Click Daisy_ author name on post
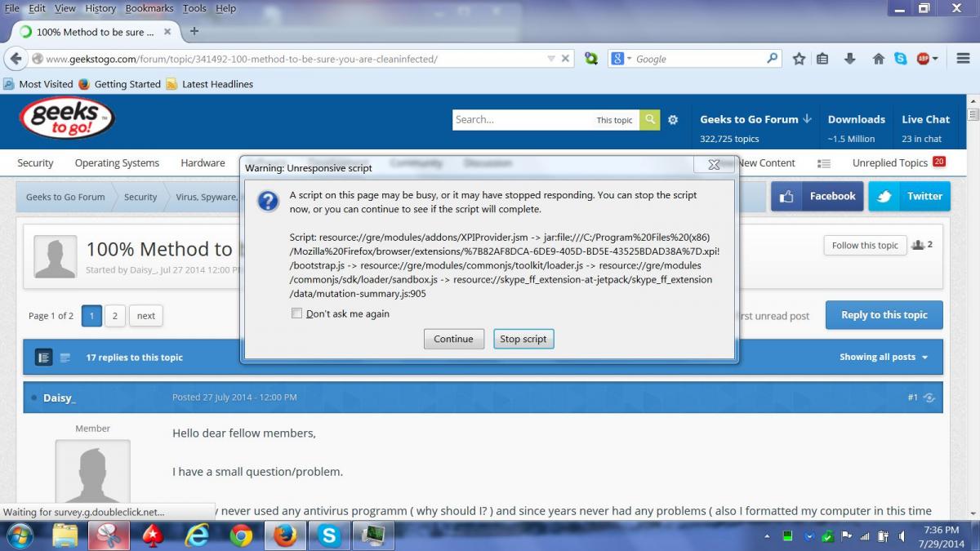980x551 pixels. tap(60, 398)
